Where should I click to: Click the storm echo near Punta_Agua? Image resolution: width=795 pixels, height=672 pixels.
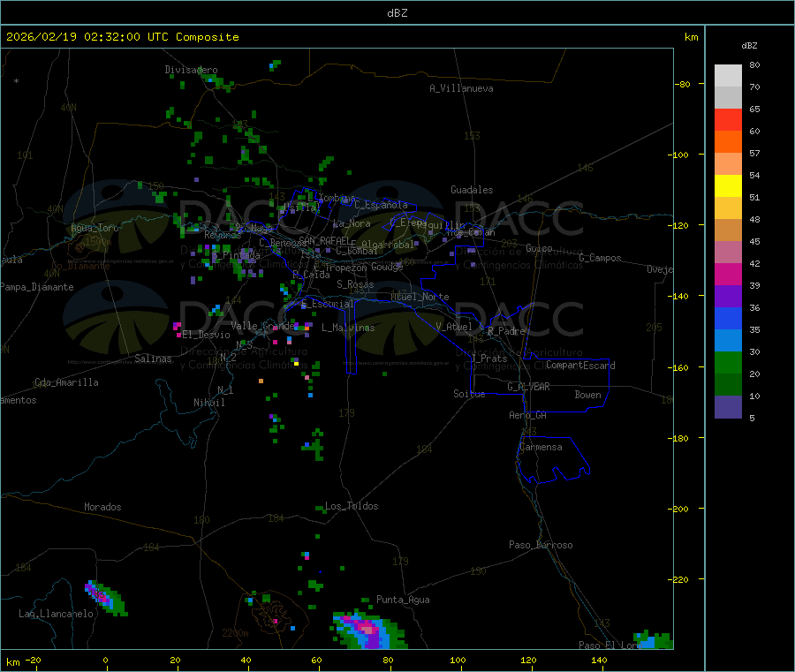point(368,631)
